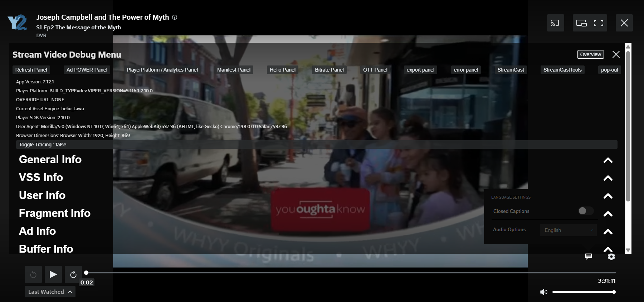
Task: Play the video
Action: 53,274
